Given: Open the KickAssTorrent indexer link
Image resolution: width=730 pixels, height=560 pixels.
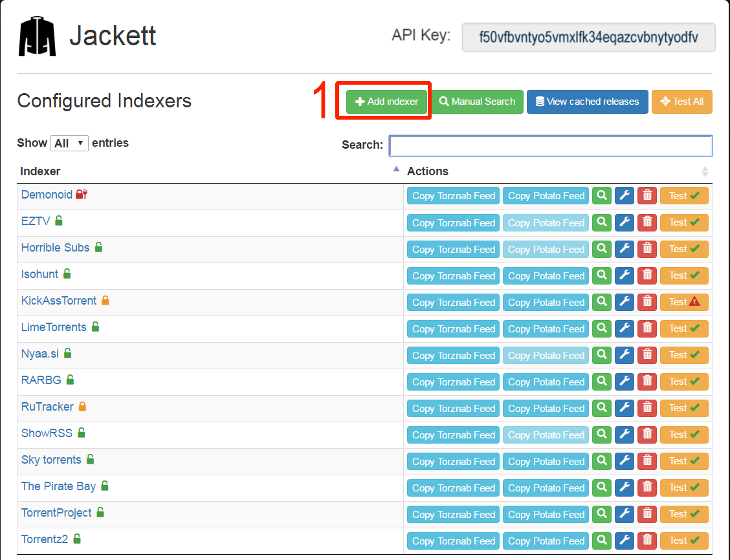Looking at the screenshot, I should 59,301.
